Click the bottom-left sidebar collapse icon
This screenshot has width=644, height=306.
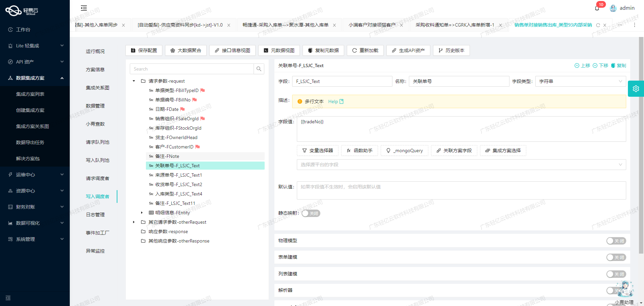[8, 298]
